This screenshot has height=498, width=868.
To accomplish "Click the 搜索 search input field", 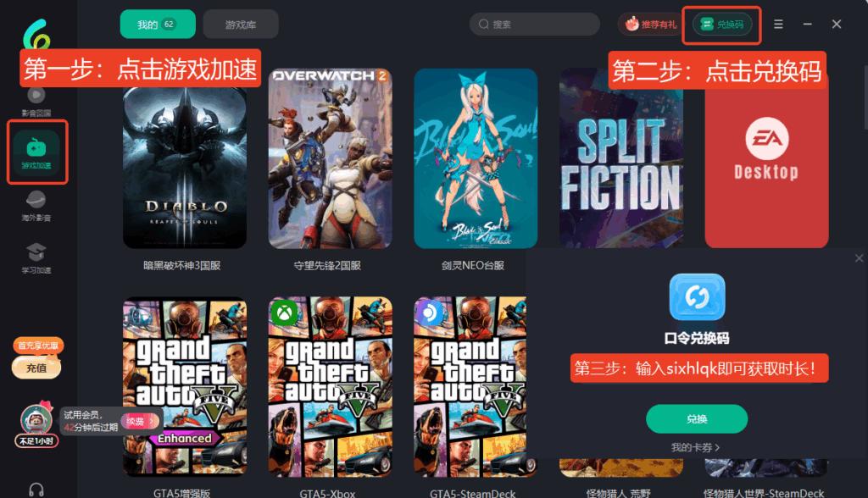I will tap(534, 25).
